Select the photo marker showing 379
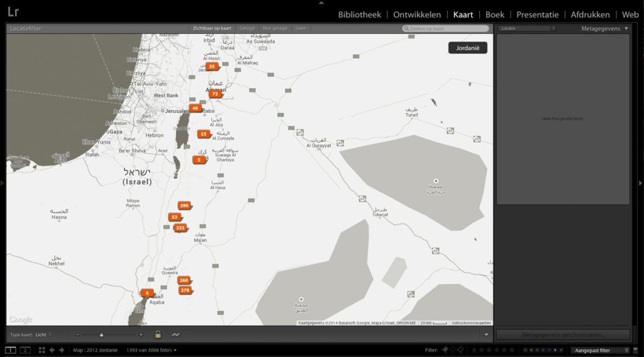644x357 pixels. (185, 290)
